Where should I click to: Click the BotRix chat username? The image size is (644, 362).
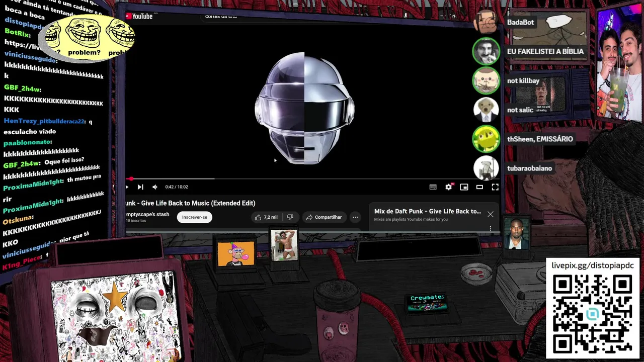point(17,34)
